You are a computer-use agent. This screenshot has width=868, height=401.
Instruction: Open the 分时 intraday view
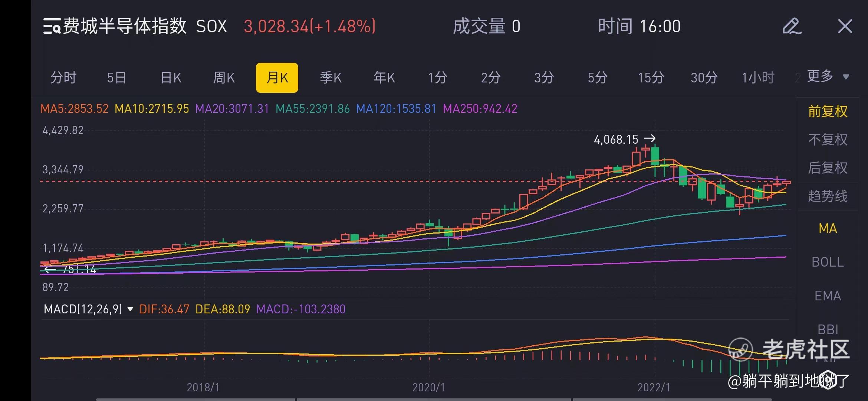click(x=63, y=78)
